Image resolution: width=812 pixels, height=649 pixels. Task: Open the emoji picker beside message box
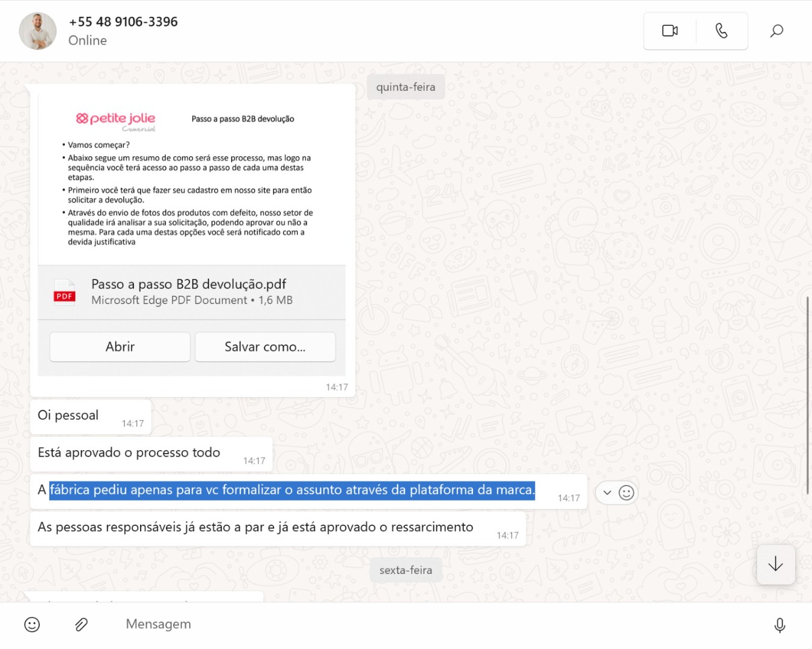tap(32, 624)
